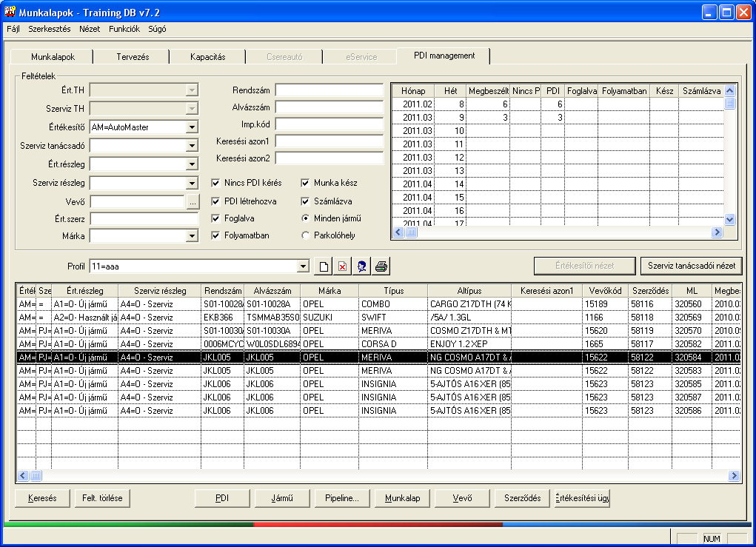Screen dimensions: 756x547
Task: Click the vehicle list's horizontal scrollbar thumb
Action: click(36, 476)
